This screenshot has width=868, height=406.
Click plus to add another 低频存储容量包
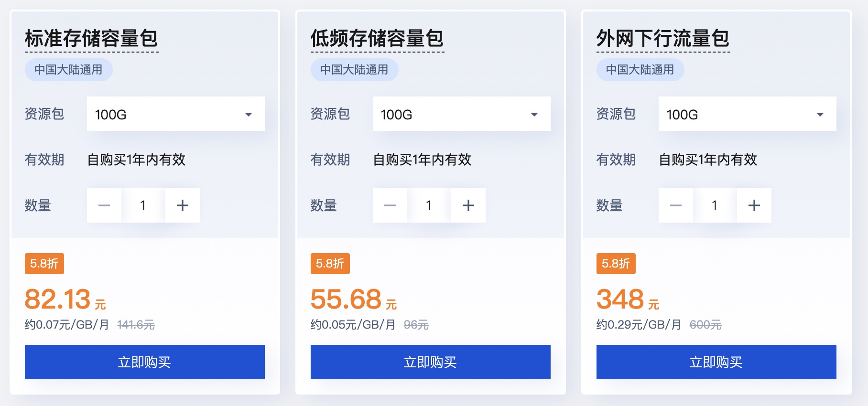coord(468,205)
